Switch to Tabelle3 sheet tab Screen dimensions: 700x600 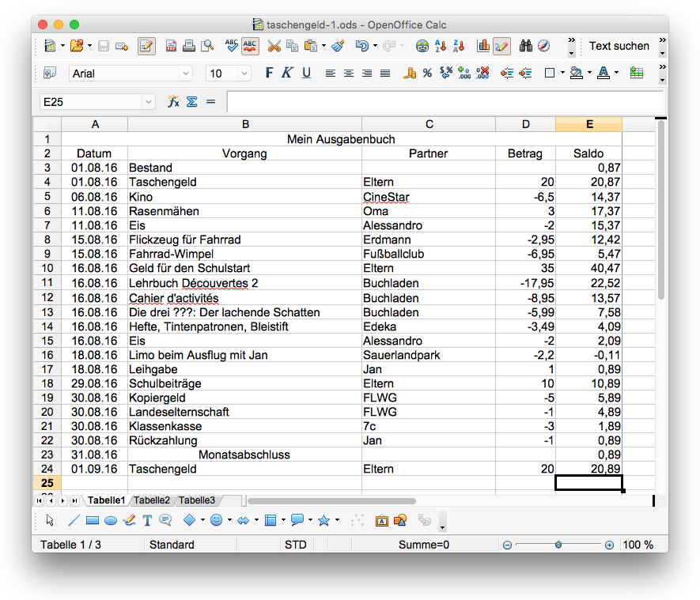(x=197, y=500)
